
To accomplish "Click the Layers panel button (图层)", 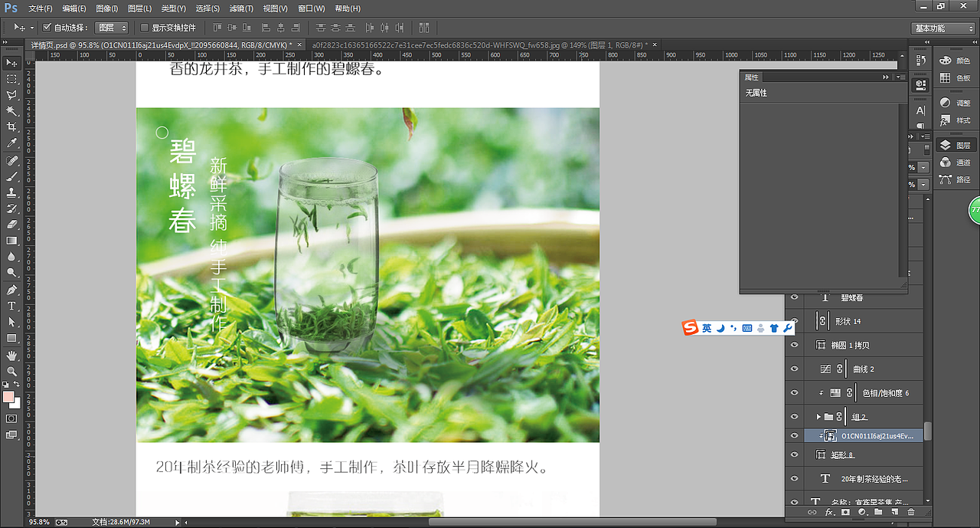I will 955,145.
